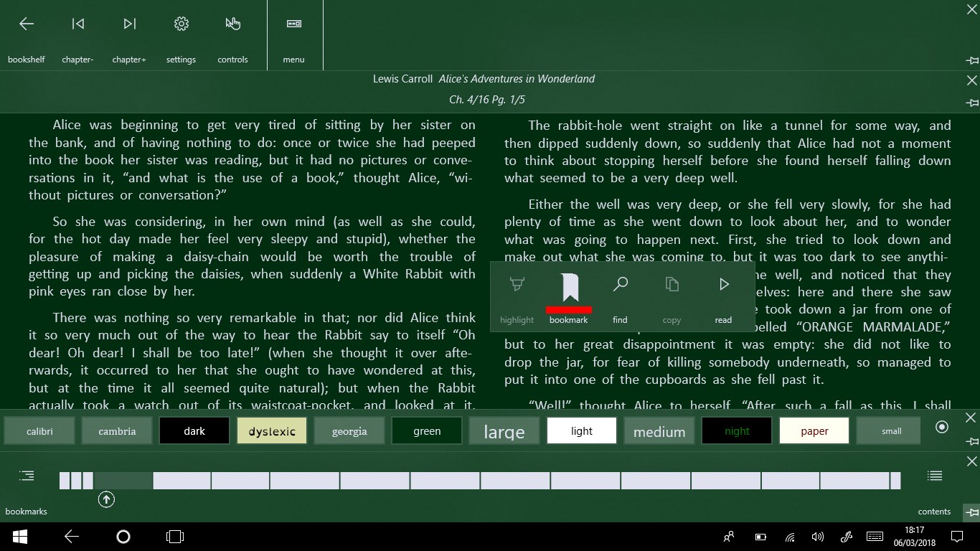Open the People icon in tray
The image size is (980, 551).
click(729, 537)
